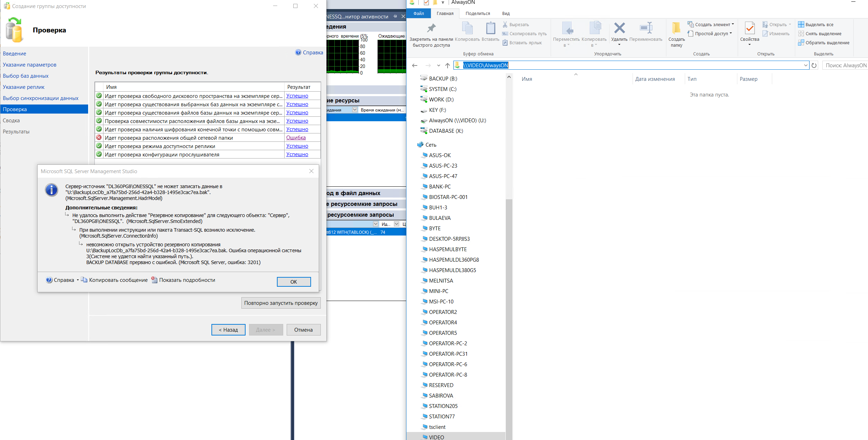This screenshot has width=868, height=440.
Task: Switch to the View ribbon tab
Action: 506,14
